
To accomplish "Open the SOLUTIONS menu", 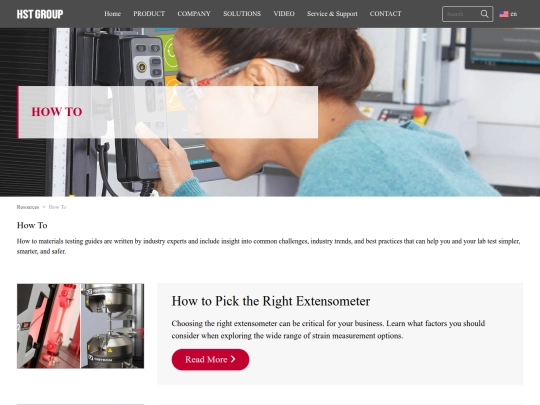I will pos(242,14).
